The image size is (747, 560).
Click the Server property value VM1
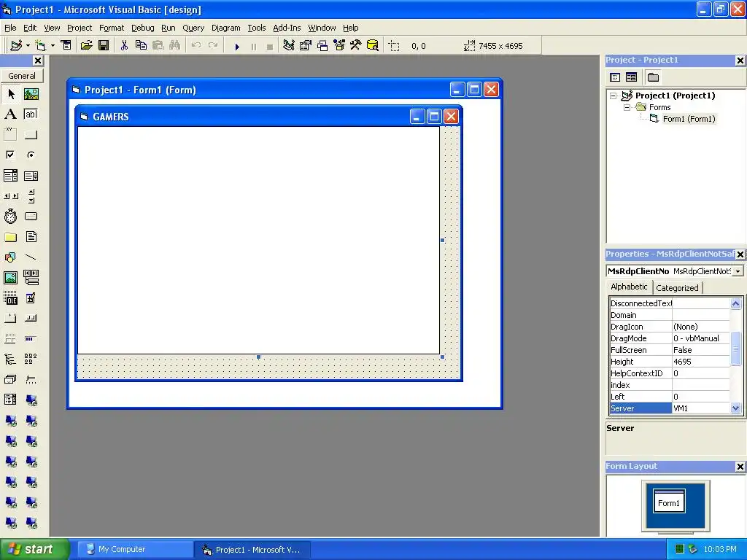(x=700, y=408)
